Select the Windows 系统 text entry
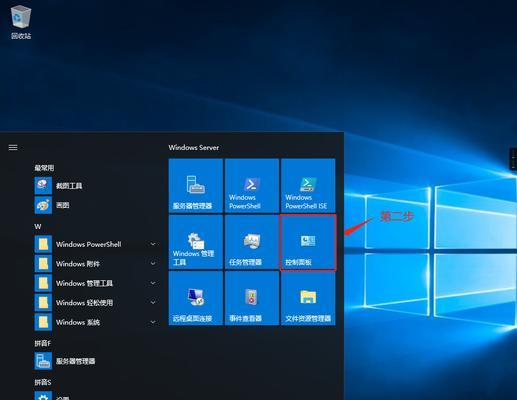The height and width of the screenshot is (400, 517). (x=78, y=322)
